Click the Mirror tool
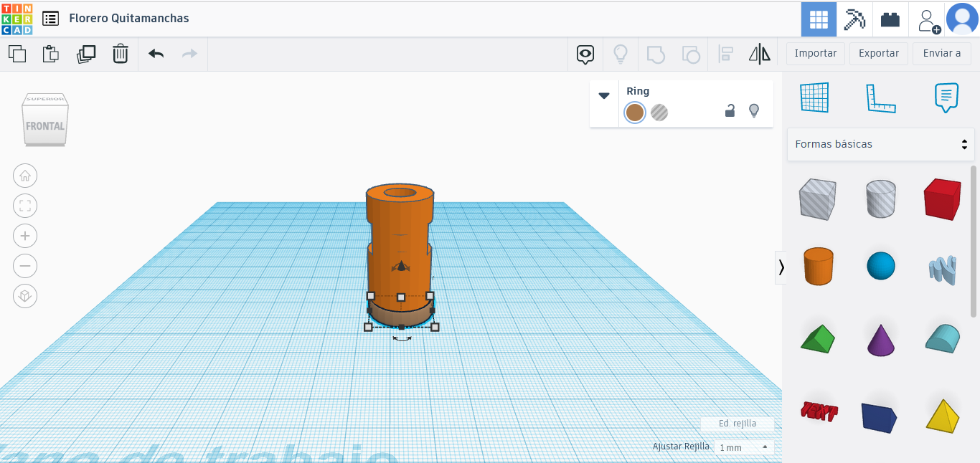This screenshot has width=980, height=463. click(760, 54)
